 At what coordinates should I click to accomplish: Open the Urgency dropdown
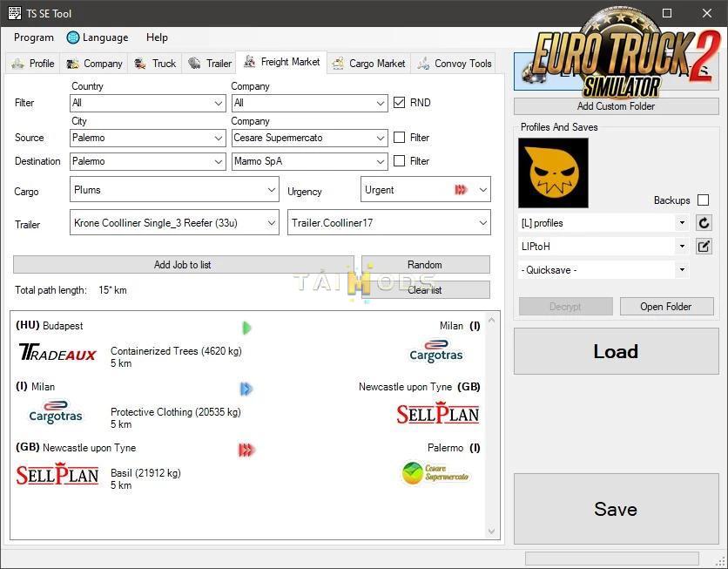click(x=425, y=189)
